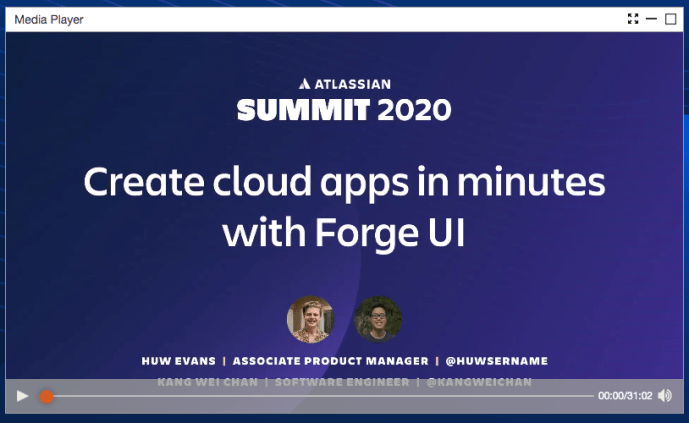Click the middle of the progress bar

[320, 396]
